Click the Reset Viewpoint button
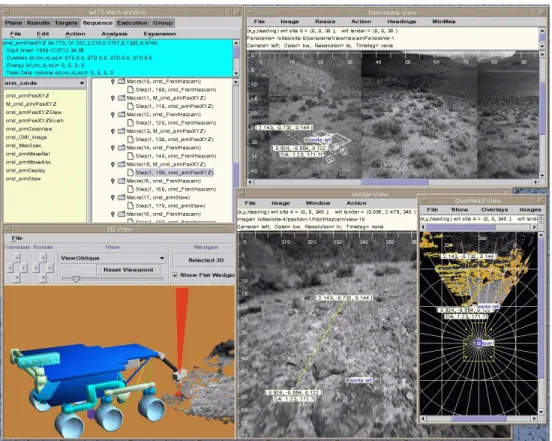The height and width of the screenshot is (441, 552). tap(128, 270)
